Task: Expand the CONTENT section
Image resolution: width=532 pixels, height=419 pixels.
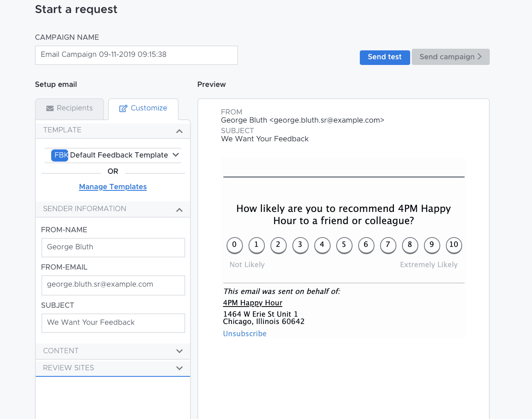Action: [179, 351]
